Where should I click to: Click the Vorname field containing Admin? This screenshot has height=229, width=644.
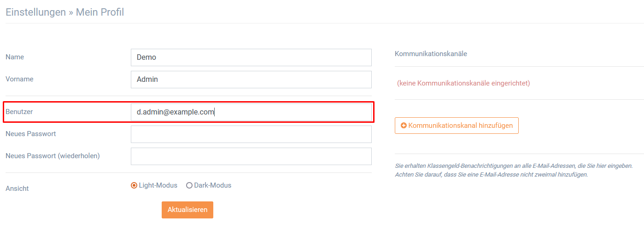[251, 79]
